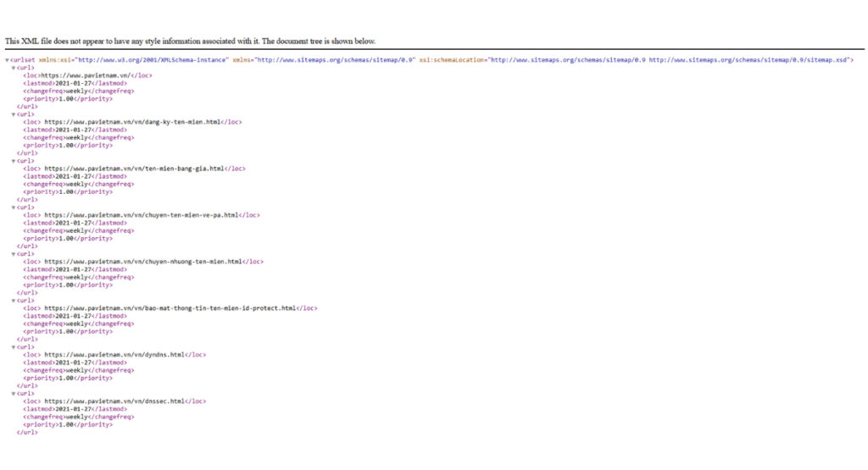Click the chuyen-nhuong-ten-mien.html loc URL text
The image size is (868, 470).
point(143,262)
